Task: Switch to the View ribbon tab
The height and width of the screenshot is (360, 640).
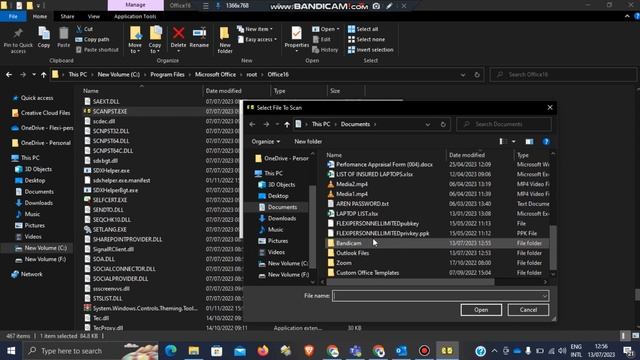Action: pos(93,16)
